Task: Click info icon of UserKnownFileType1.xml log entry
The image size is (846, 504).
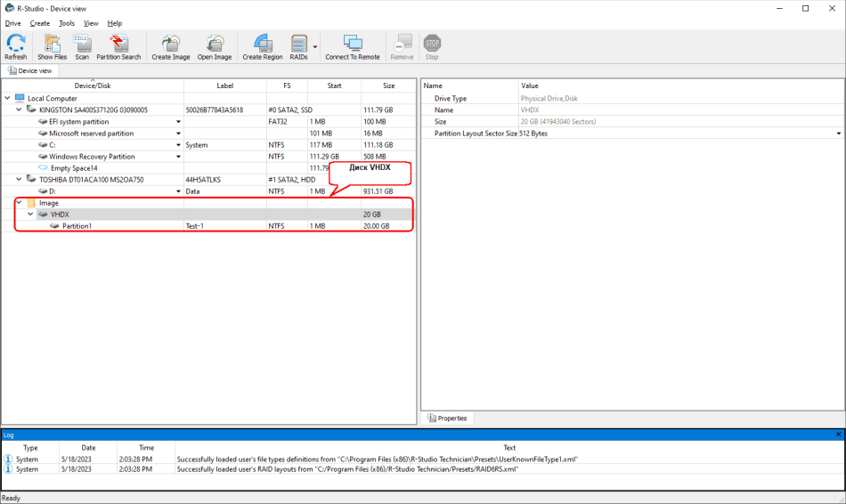Action: pyautogui.click(x=8, y=459)
